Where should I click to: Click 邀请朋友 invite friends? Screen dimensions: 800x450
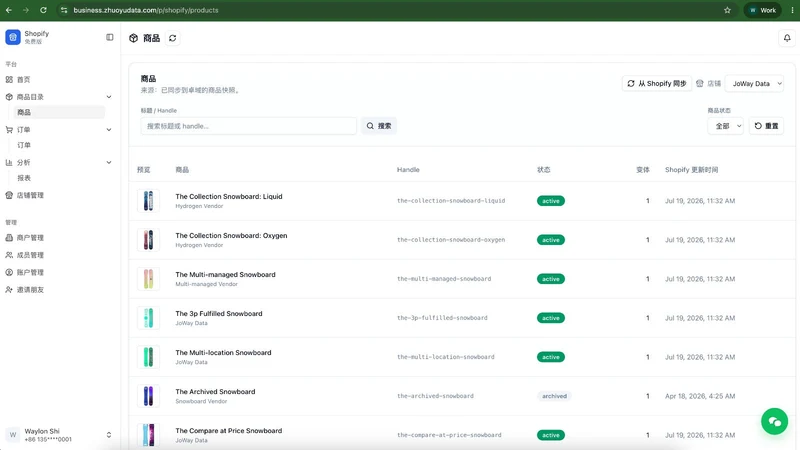click(x=30, y=290)
